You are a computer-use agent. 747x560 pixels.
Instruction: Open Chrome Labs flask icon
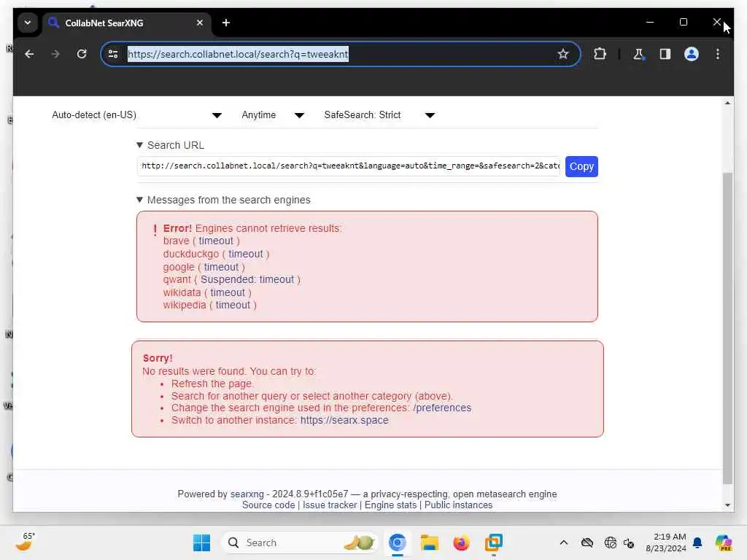pyautogui.click(x=638, y=54)
